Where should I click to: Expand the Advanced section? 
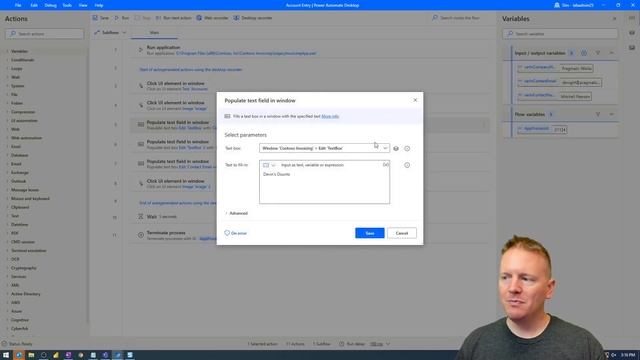(x=236, y=213)
